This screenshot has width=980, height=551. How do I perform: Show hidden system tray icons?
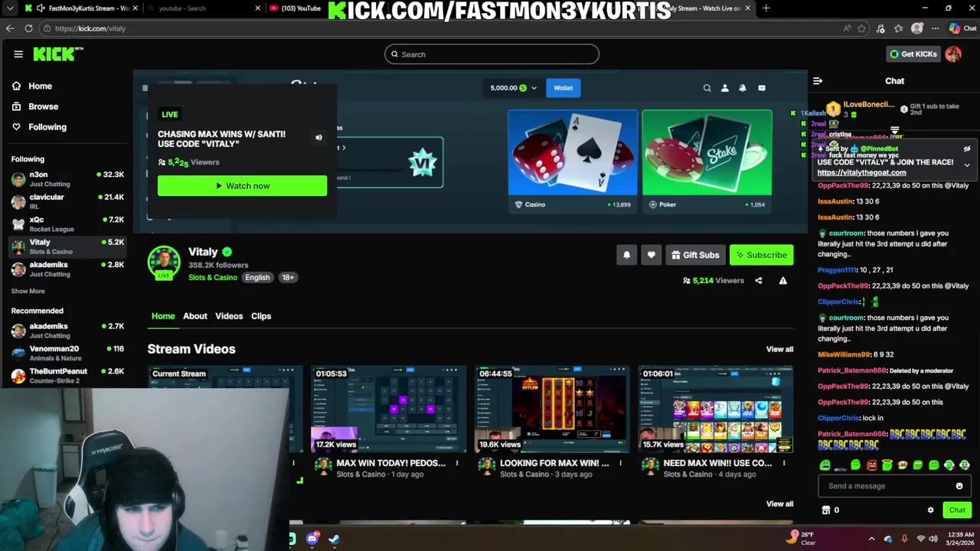[871, 540]
